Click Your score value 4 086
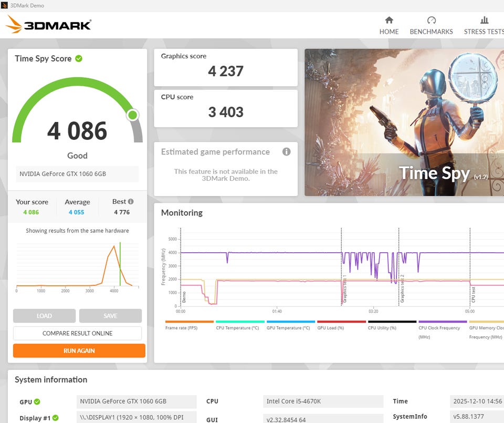The image size is (504, 423). coord(31,212)
